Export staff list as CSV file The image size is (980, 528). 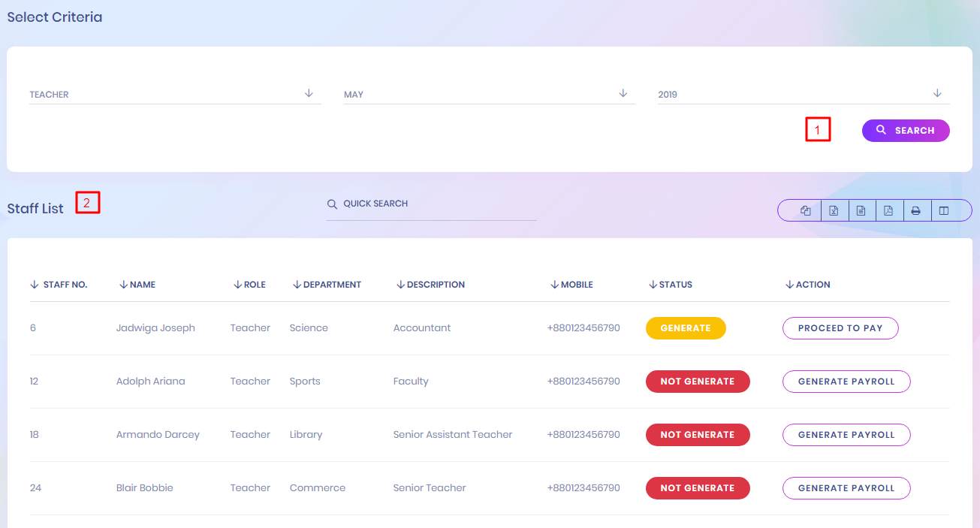pyautogui.click(x=861, y=211)
